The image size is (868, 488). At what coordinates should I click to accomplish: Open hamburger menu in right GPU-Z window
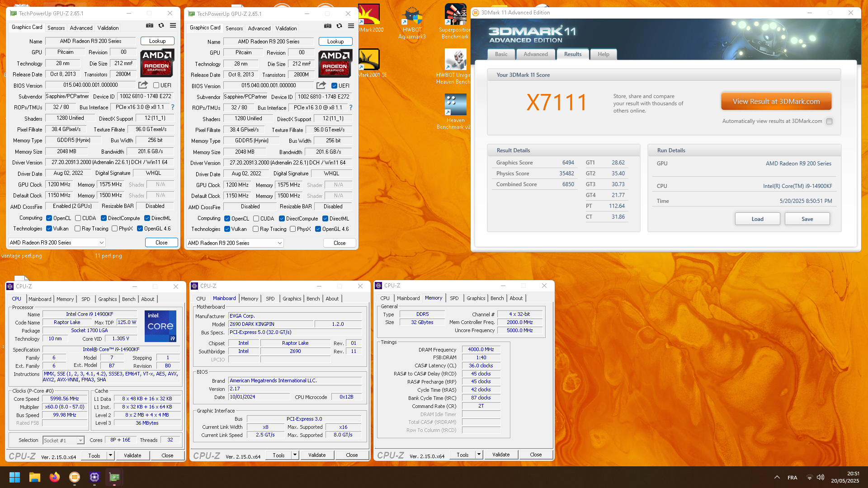(351, 26)
